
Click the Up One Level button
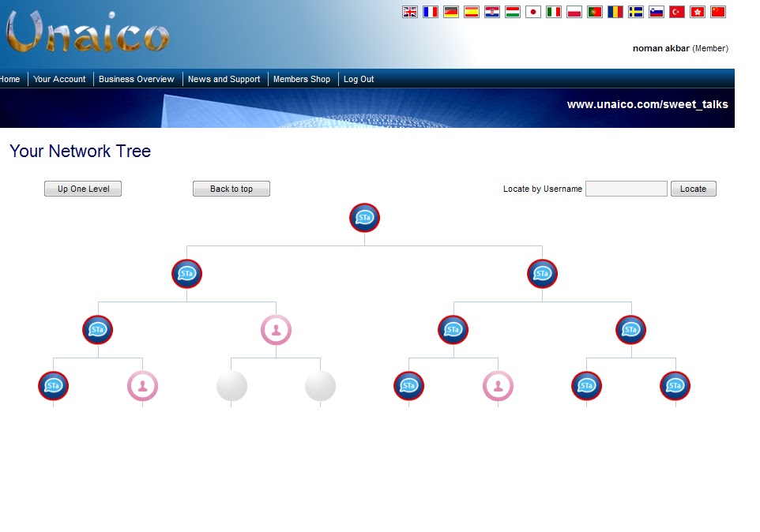[x=83, y=189]
